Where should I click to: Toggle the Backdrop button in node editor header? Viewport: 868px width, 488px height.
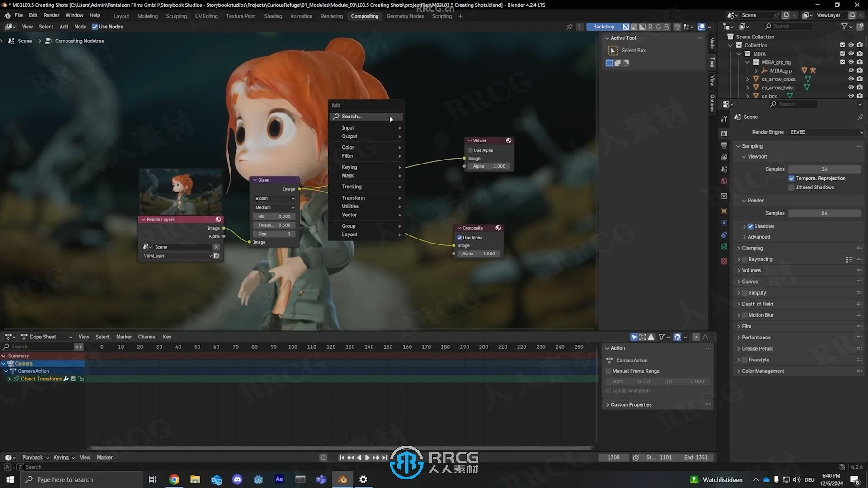coord(604,27)
